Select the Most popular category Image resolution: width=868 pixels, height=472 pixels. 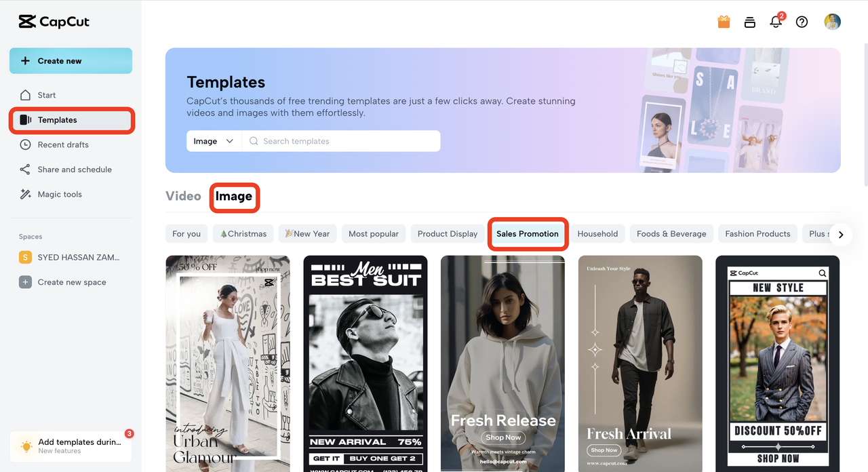point(374,234)
